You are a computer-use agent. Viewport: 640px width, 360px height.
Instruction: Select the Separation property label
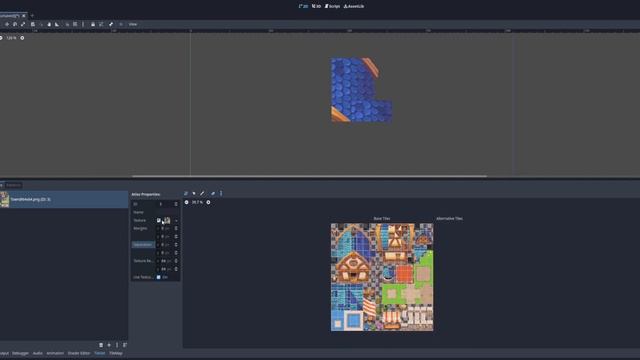tap(143, 244)
